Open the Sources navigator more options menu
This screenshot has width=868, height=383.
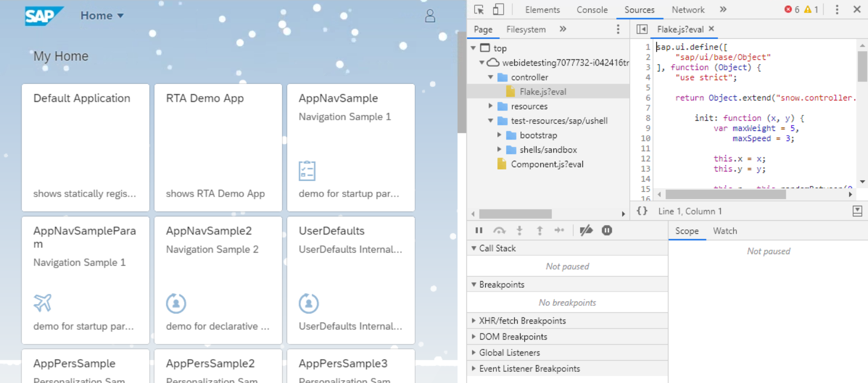point(618,29)
